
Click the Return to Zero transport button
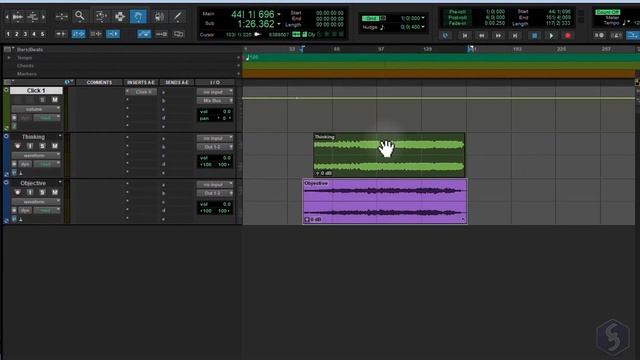click(x=464, y=36)
